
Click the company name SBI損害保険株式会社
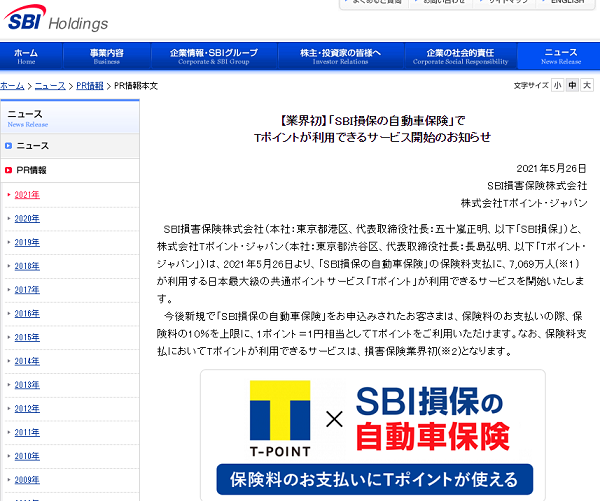point(537,186)
